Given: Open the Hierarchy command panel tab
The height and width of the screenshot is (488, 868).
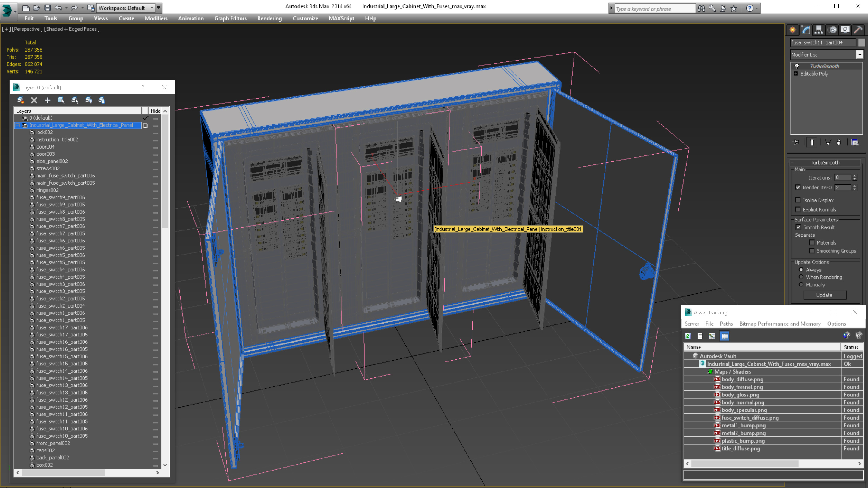Looking at the screenshot, I should click(x=819, y=30).
